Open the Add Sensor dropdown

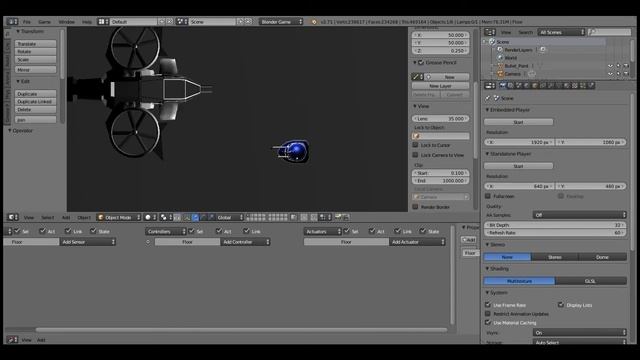(x=88, y=242)
